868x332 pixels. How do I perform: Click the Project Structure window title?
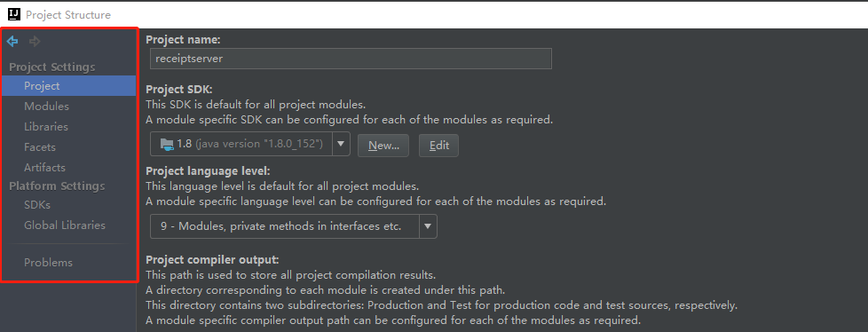click(68, 15)
